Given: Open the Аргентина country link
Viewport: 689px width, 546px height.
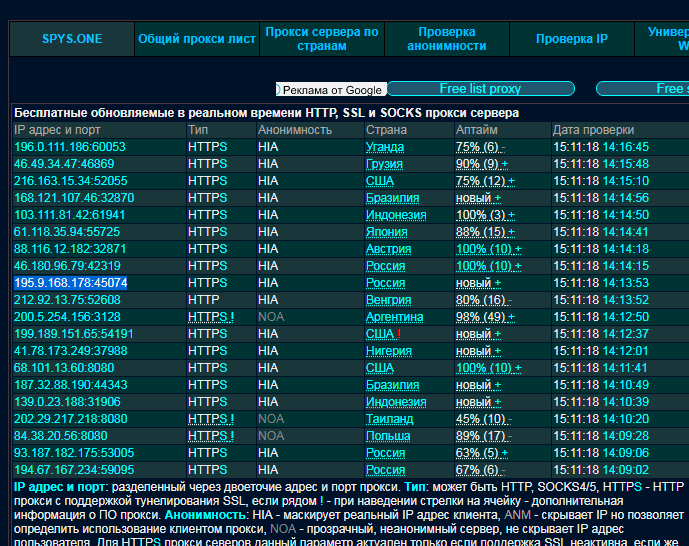Looking at the screenshot, I should [394, 317].
